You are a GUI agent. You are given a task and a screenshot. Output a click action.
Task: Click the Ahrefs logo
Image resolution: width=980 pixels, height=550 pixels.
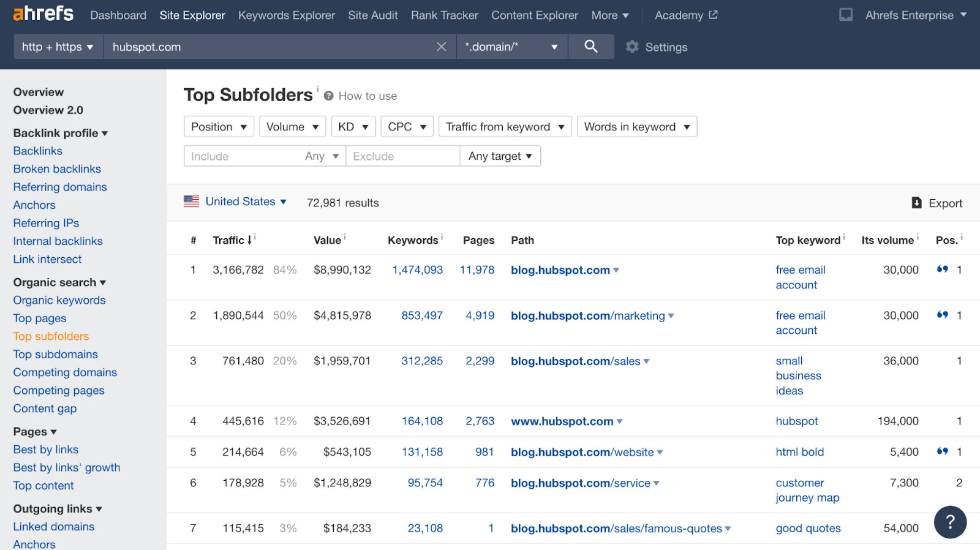tap(43, 13)
